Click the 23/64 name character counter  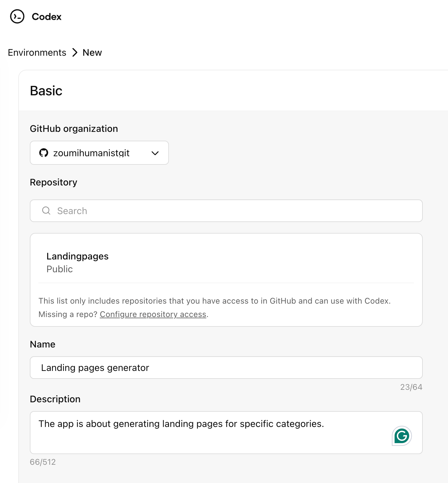coord(411,387)
